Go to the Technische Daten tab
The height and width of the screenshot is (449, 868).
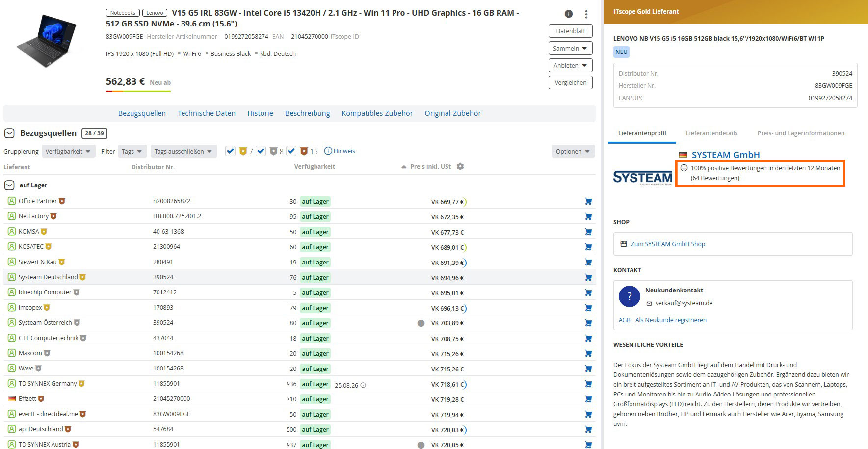click(207, 113)
